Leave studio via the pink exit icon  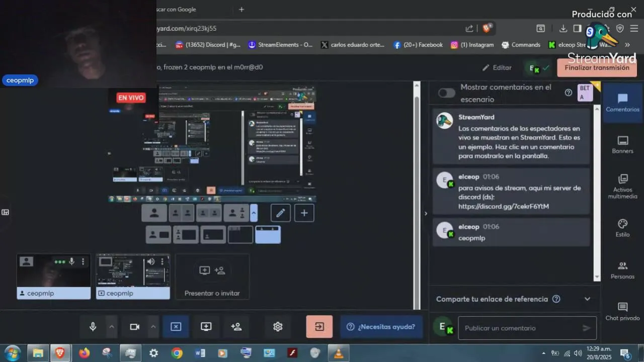coord(319,327)
